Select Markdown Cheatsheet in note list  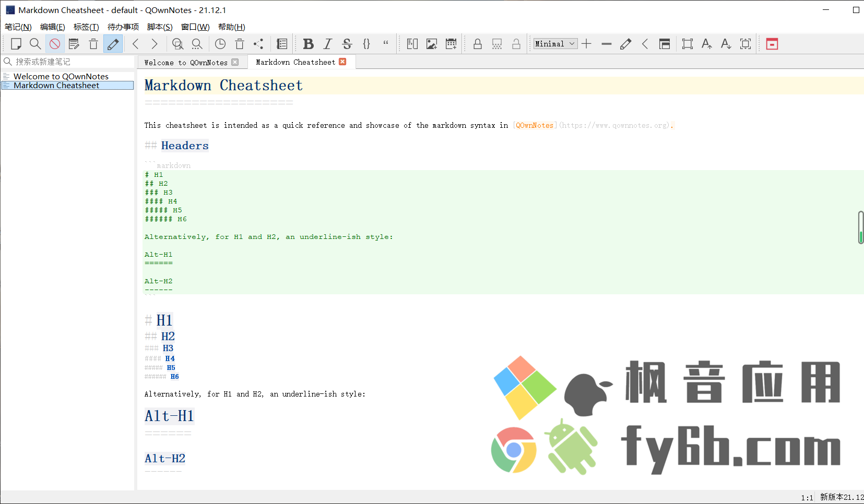pos(68,86)
